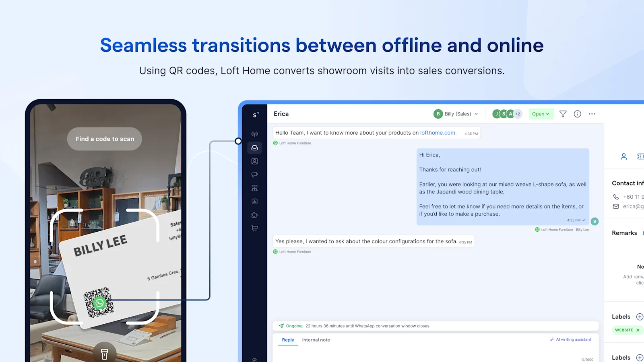This screenshot has width=644, height=362.
Task: Open the lofthome.com link in Erica's message
Action: 438,133
